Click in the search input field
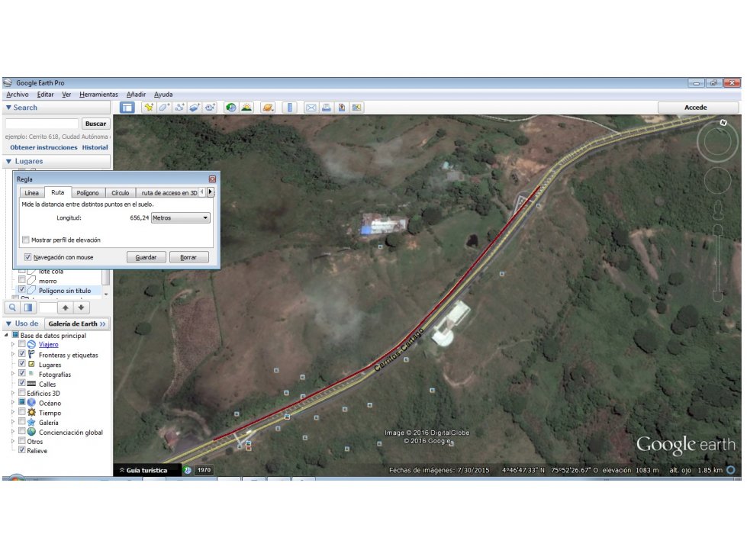This screenshot has width=747, height=560. 42,124
